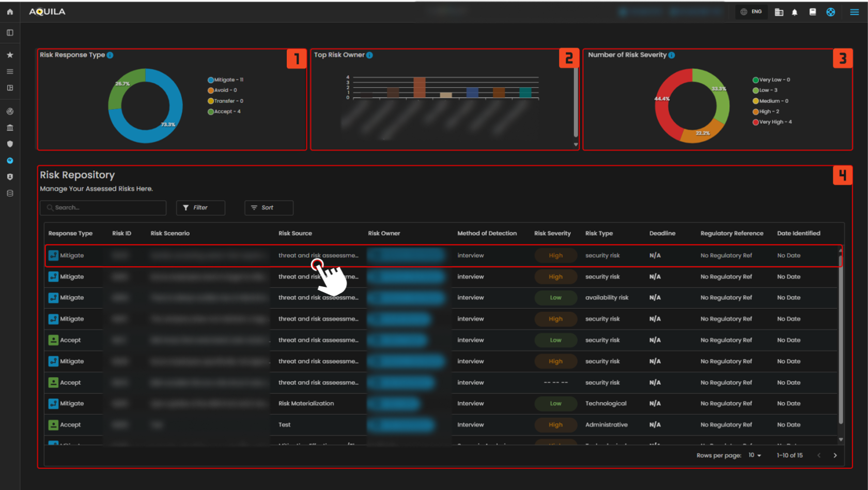Screen dimensions: 868x490
Task: Open the notifications bell icon
Action: click(x=795, y=12)
